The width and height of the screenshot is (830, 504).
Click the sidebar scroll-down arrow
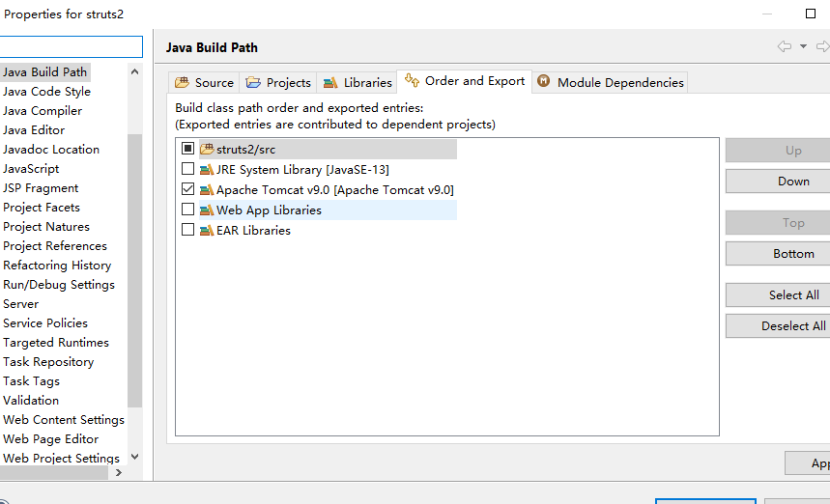click(135, 457)
